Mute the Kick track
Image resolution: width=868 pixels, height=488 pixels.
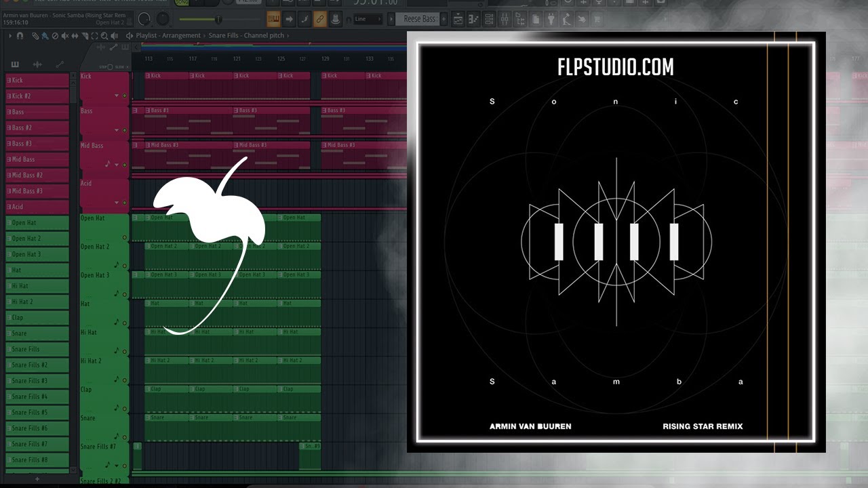(125, 96)
